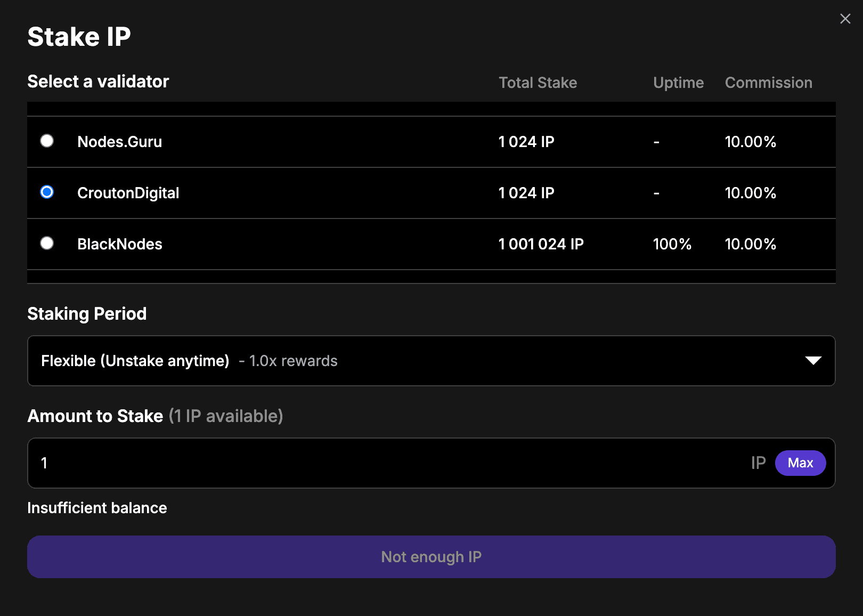Click the 1.0x rewards label in dropdown
The width and height of the screenshot is (863, 616).
pos(293,361)
